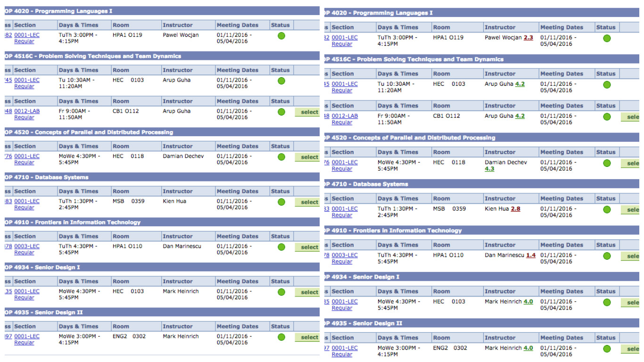This screenshot has width=644, height=362.
Task: Click green status circle for Senior Design II, unrated list
Action: [x=281, y=337]
